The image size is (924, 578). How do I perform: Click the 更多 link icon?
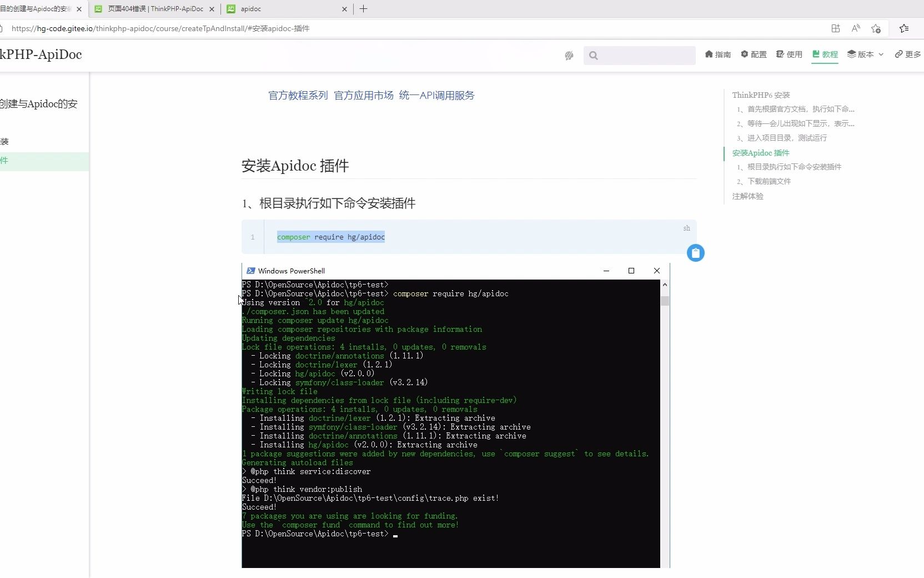(x=898, y=54)
